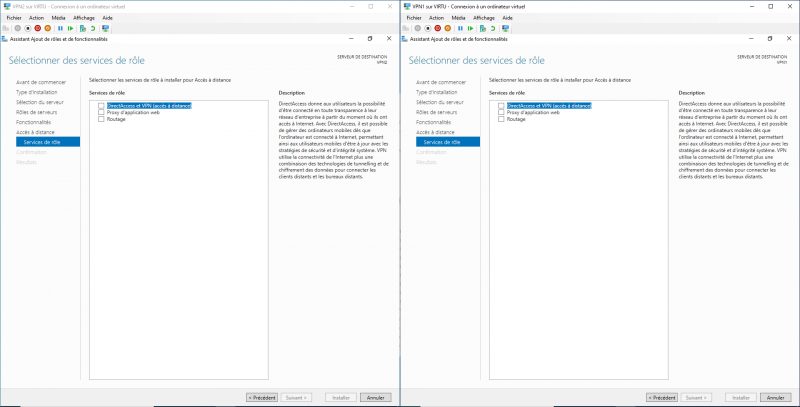Open Action menu in VPN1 window
800x407 pixels.
tap(436, 18)
